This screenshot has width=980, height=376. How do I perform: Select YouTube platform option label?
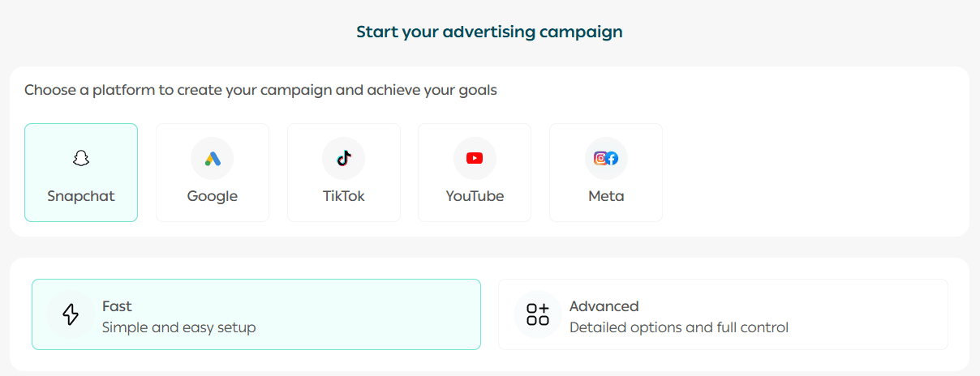(475, 196)
